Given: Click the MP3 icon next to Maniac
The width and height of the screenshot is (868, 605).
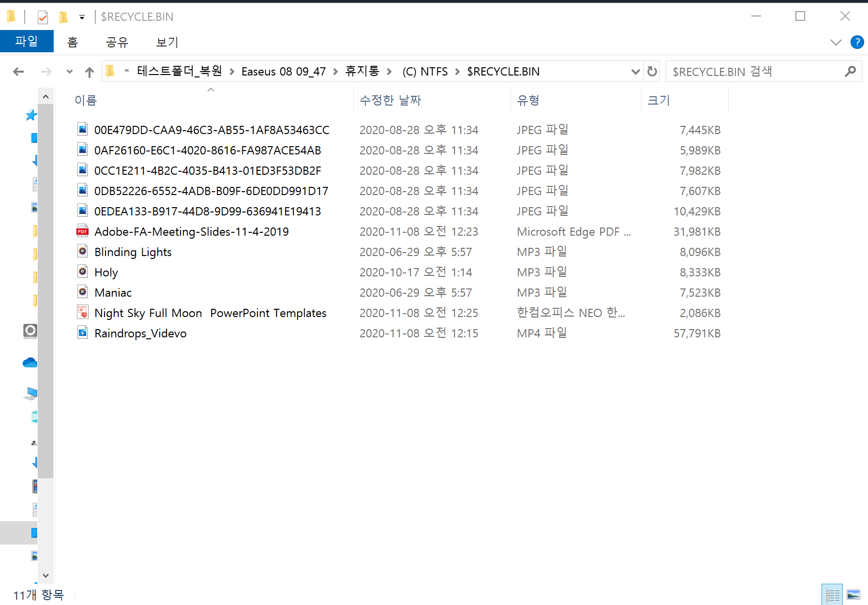Looking at the screenshot, I should (83, 292).
